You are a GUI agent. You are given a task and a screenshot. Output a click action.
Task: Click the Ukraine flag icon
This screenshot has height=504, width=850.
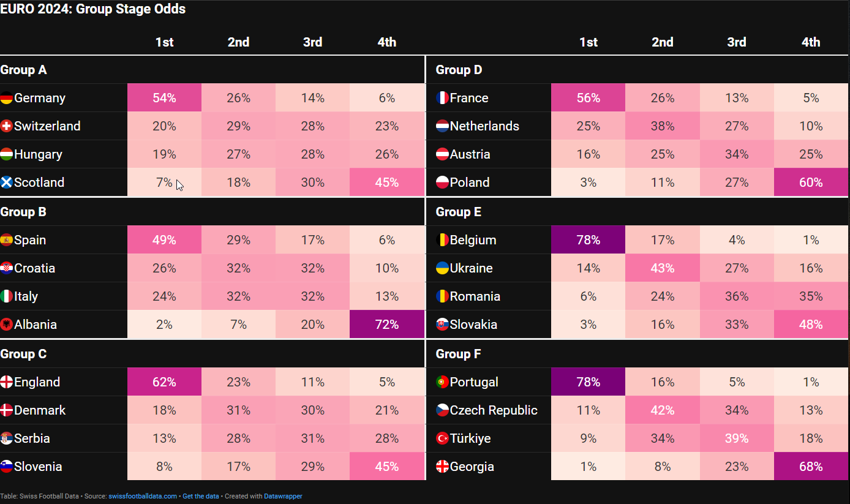(x=442, y=268)
